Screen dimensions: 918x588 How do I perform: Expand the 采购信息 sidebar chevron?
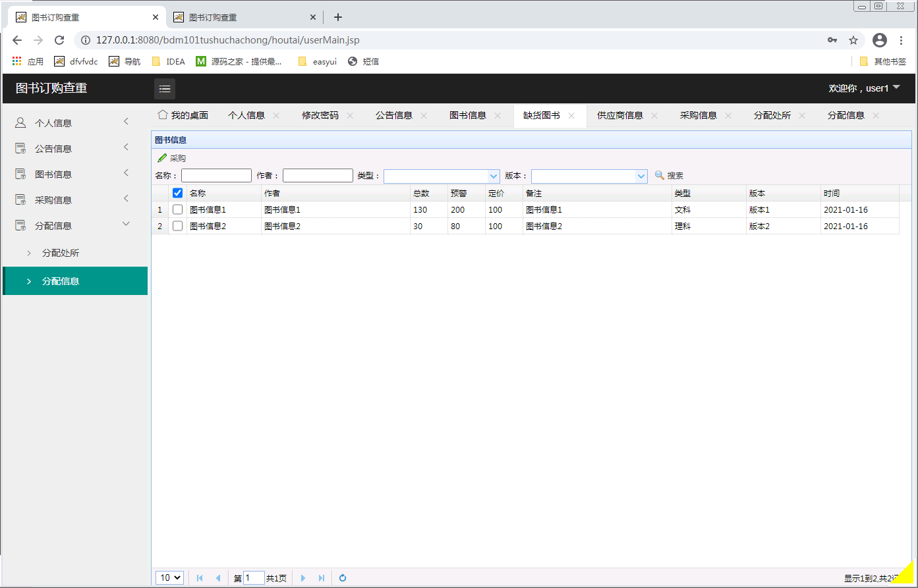point(127,198)
